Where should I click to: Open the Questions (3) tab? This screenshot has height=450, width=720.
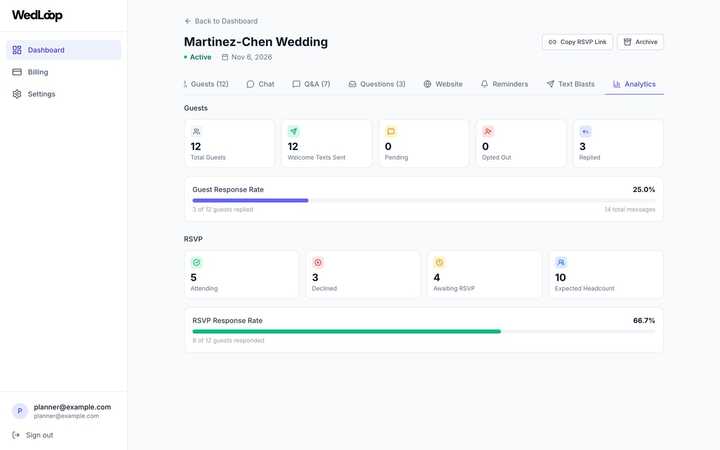(377, 84)
